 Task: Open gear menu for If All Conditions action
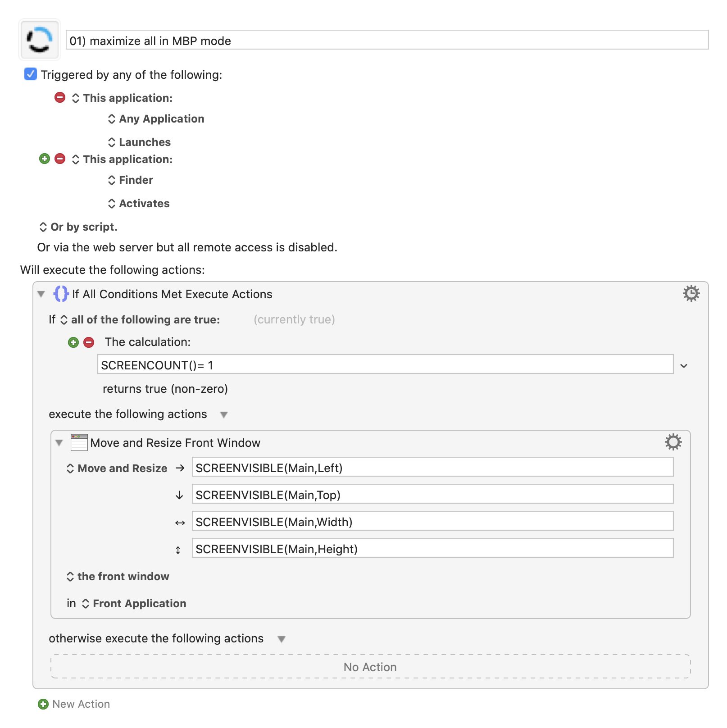click(x=691, y=293)
